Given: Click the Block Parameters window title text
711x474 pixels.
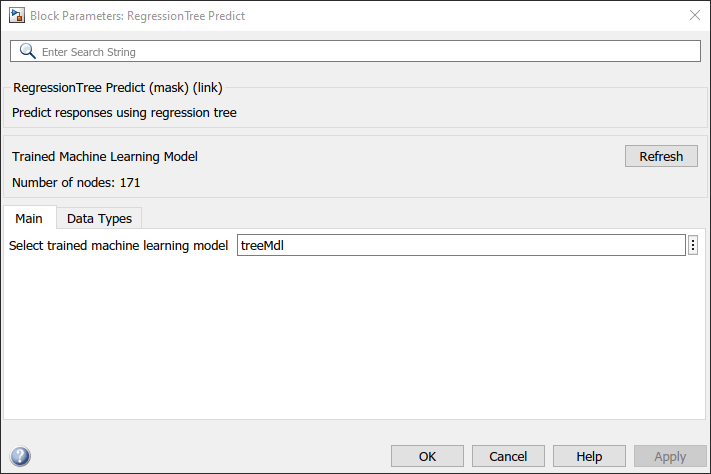Looking at the screenshot, I should [138, 16].
